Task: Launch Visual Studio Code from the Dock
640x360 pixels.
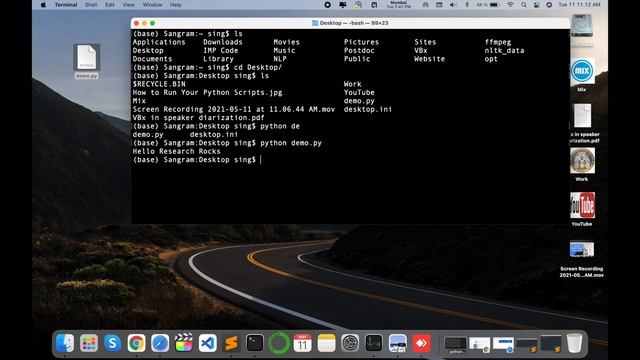Action: pos(207,343)
